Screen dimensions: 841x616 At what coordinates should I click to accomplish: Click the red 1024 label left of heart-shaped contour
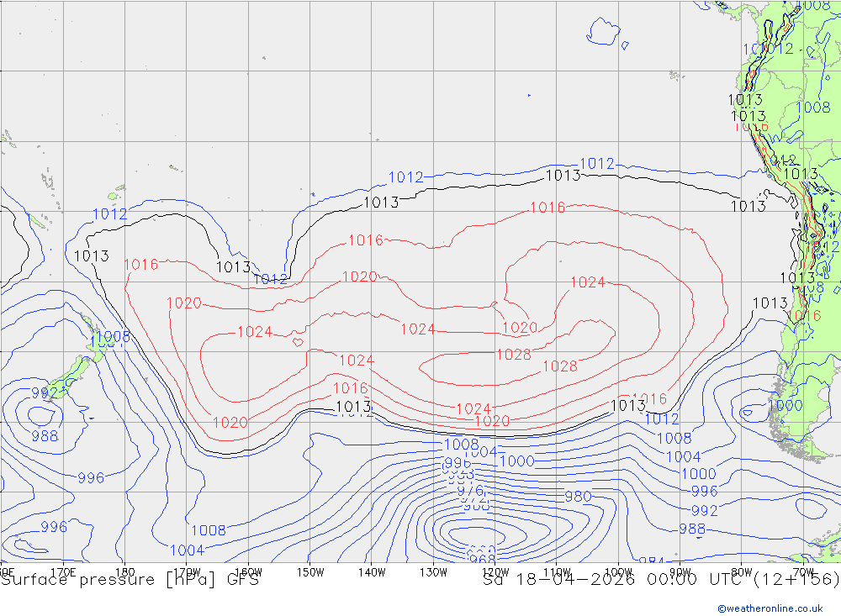coord(255,332)
